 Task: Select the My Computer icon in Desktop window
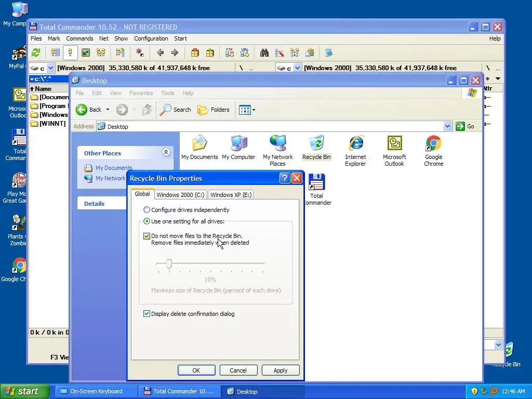(x=238, y=148)
